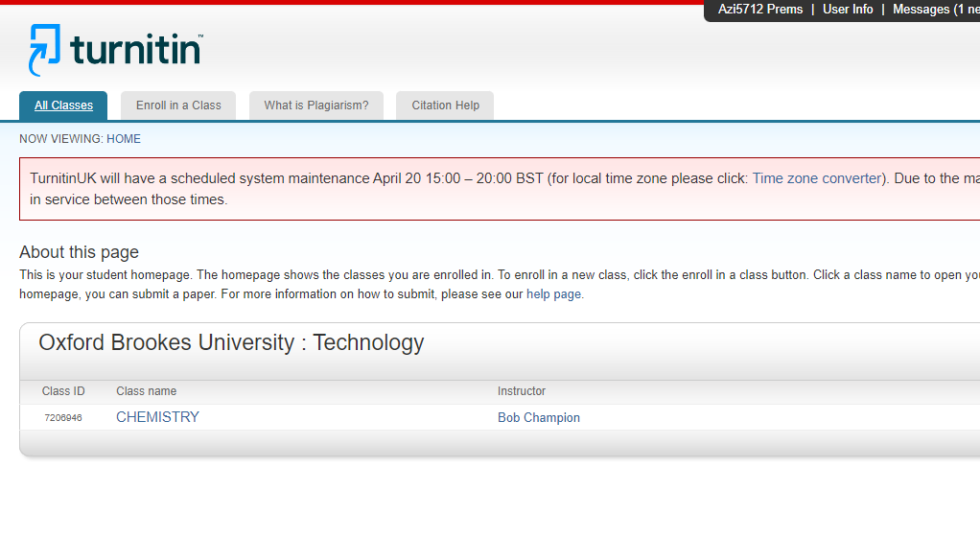The height and width of the screenshot is (538, 980).
Task: Open User Info in the top bar
Action: (x=848, y=10)
